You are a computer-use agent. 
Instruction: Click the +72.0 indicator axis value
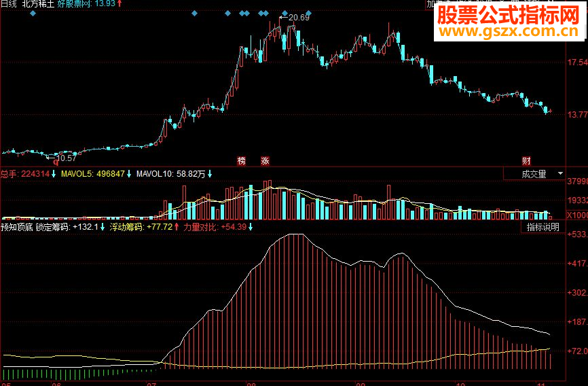click(577, 351)
